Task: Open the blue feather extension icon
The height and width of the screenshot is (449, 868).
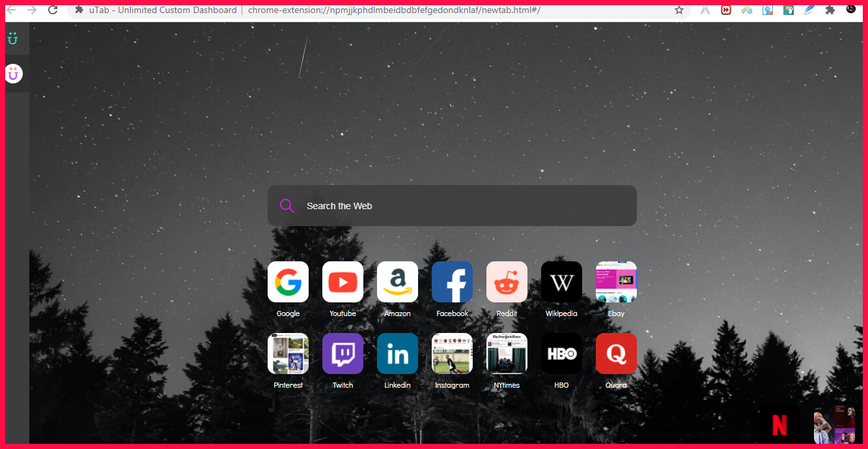Action: [809, 10]
